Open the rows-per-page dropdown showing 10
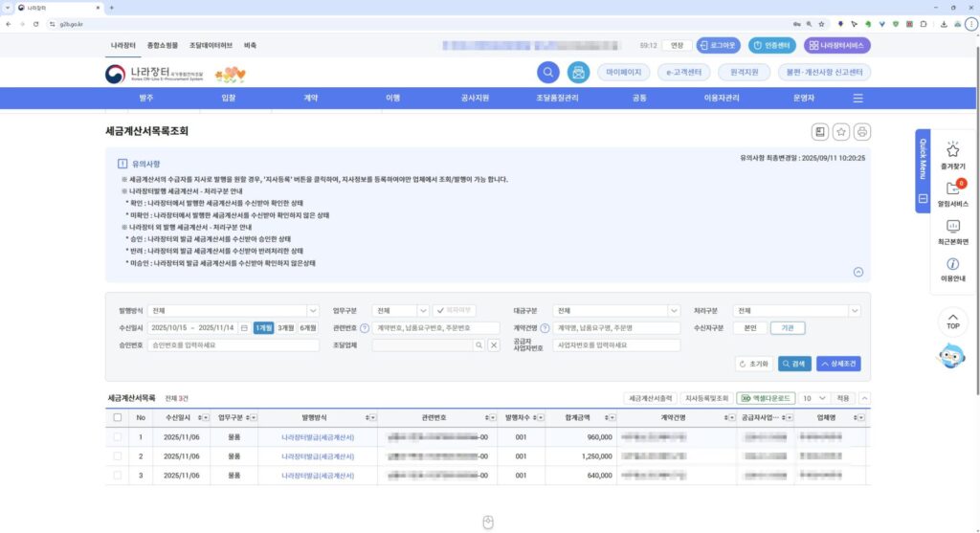980x533 pixels. pyautogui.click(x=813, y=398)
